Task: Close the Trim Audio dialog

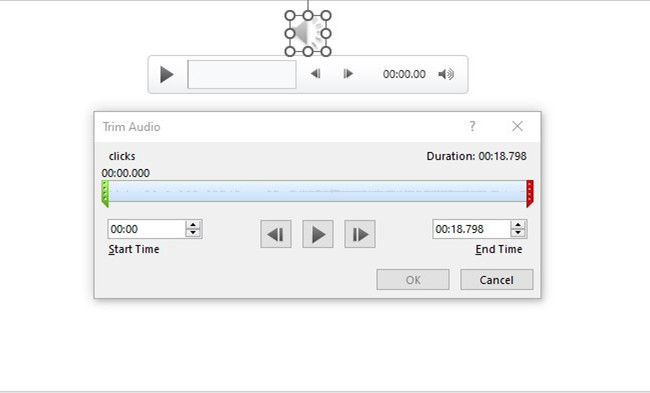Action: tap(517, 126)
